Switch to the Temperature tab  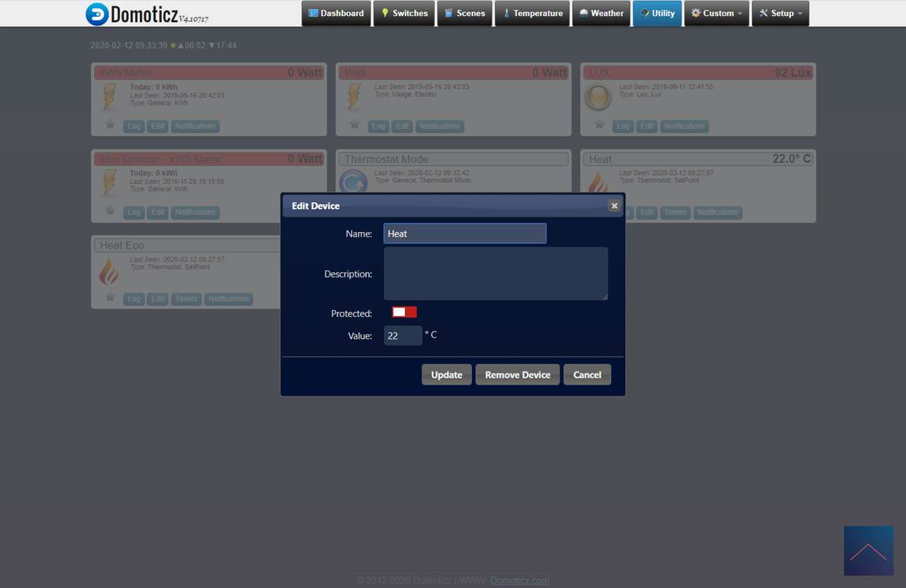tap(532, 13)
